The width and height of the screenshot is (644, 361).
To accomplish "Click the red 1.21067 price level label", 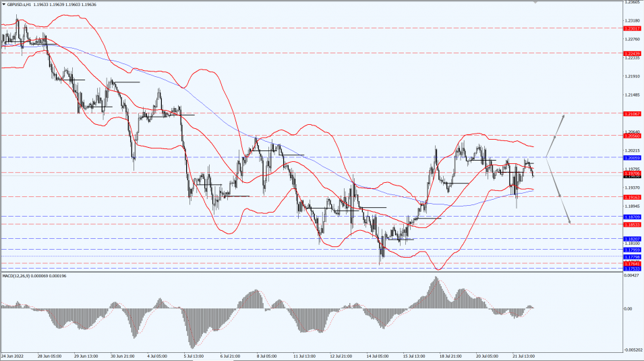I will pyautogui.click(x=632, y=113).
